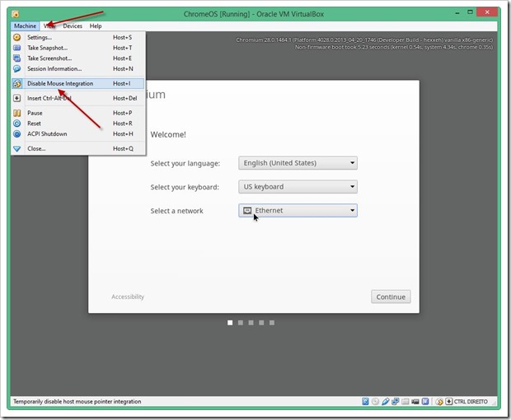Click the Pause bars icon

click(17, 113)
